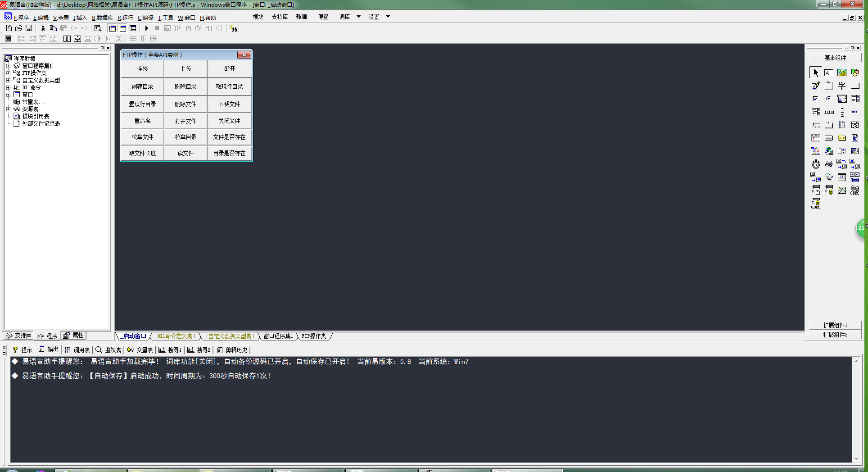This screenshot has height=472, width=868.
Task: Expand the 资源表 tree node
Action: click(8, 109)
